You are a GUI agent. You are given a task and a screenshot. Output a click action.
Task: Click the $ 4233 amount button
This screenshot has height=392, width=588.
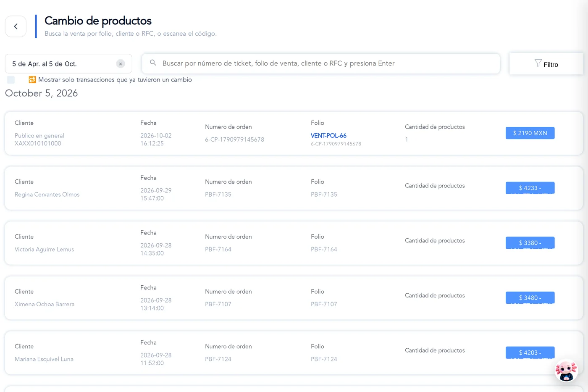pyautogui.click(x=530, y=188)
